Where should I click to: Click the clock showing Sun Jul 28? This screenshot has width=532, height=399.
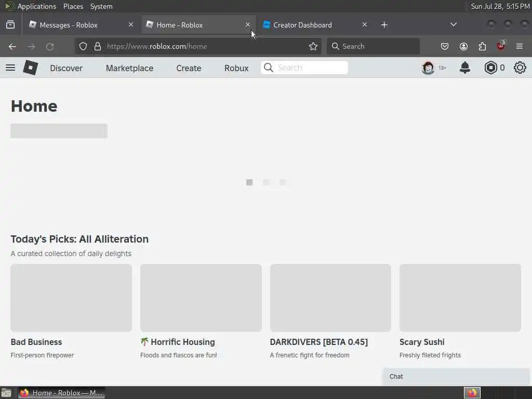tap(500, 6)
